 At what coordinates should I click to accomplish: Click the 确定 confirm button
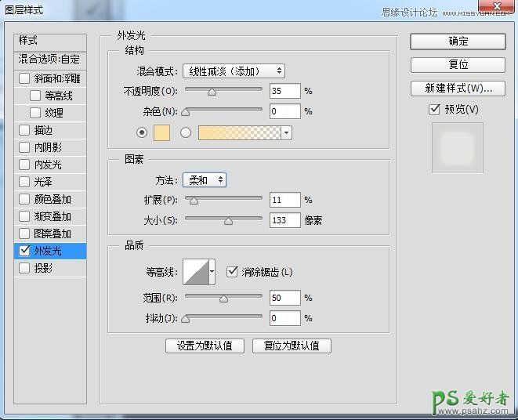(x=458, y=42)
